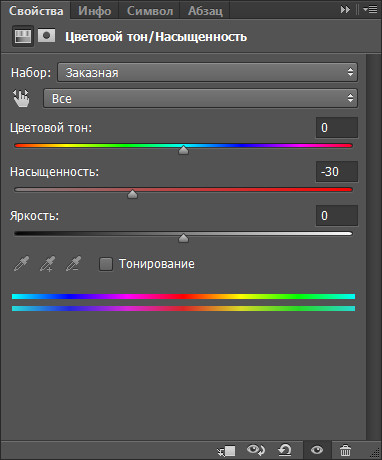Activate the on-image adjustment hand tool

[x=21, y=99]
